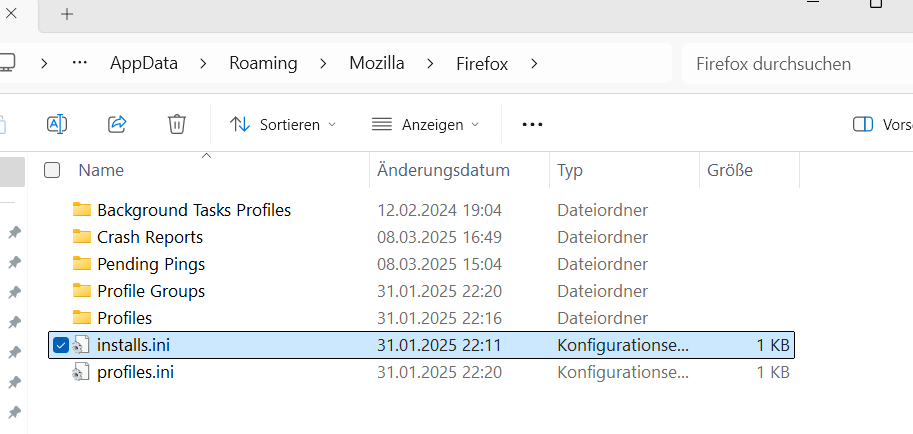
Task: Click the Pending Pings folder icon
Action: pos(82,264)
